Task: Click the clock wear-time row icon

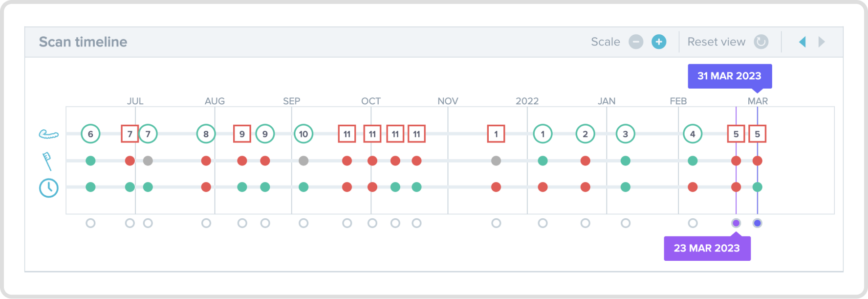Action: click(48, 187)
